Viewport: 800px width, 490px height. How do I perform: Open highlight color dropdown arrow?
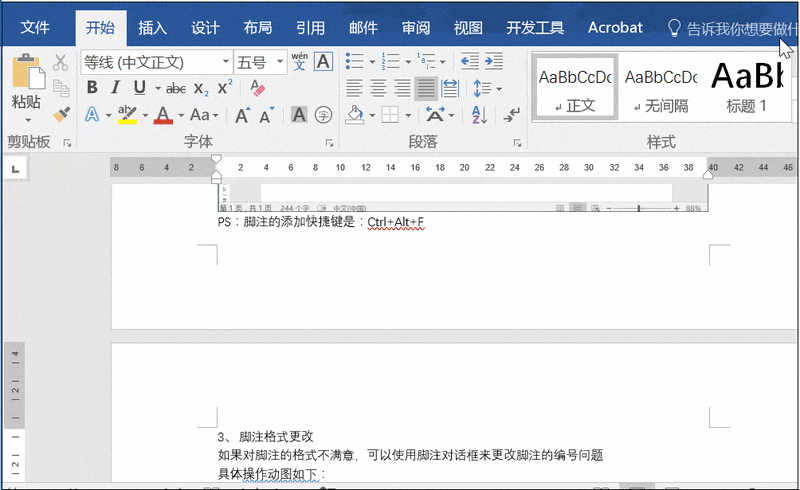(145, 115)
